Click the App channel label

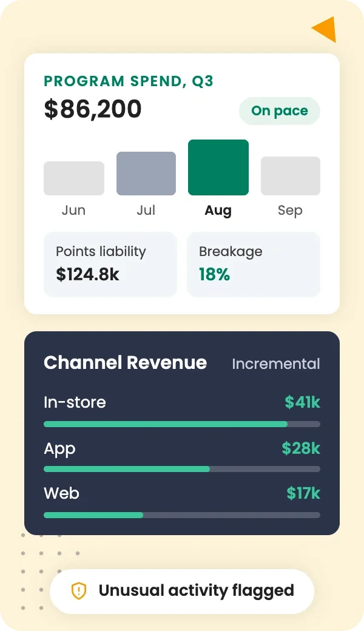[x=59, y=449]
